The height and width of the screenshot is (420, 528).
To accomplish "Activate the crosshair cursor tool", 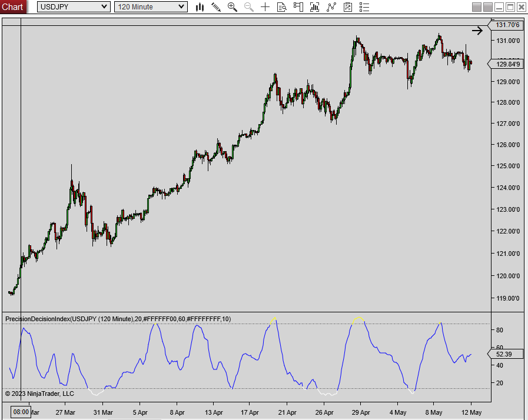I will (265, 7).
